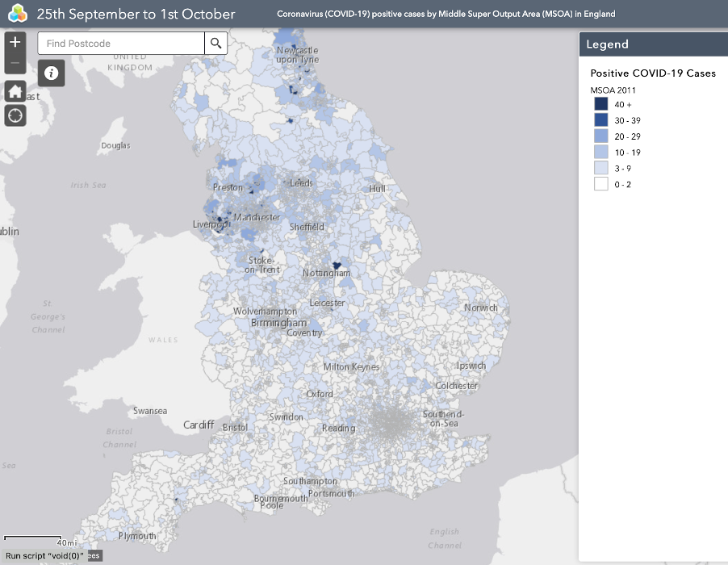Click the Norwich label on the map
This screenshot has width=728, height=565.
pyautogui.click(x=481, y=308)
